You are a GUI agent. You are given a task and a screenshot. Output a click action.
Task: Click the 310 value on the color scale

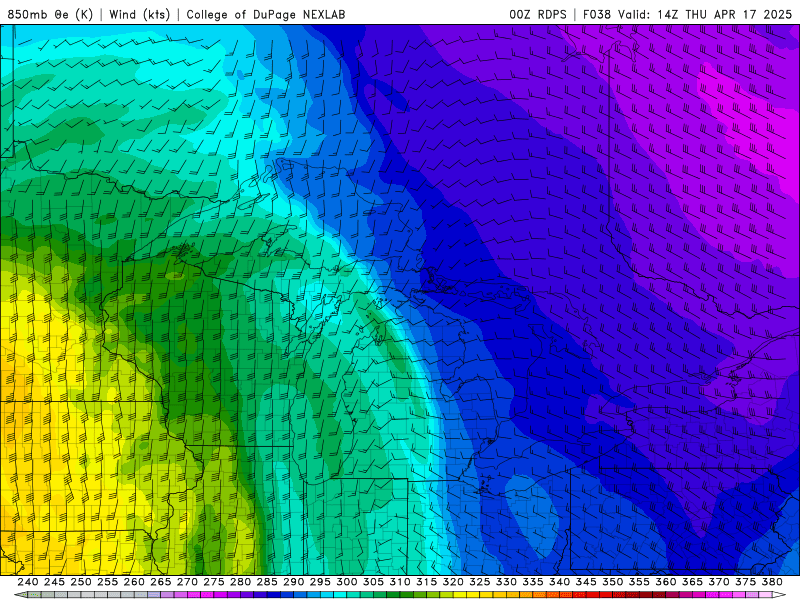399,582
